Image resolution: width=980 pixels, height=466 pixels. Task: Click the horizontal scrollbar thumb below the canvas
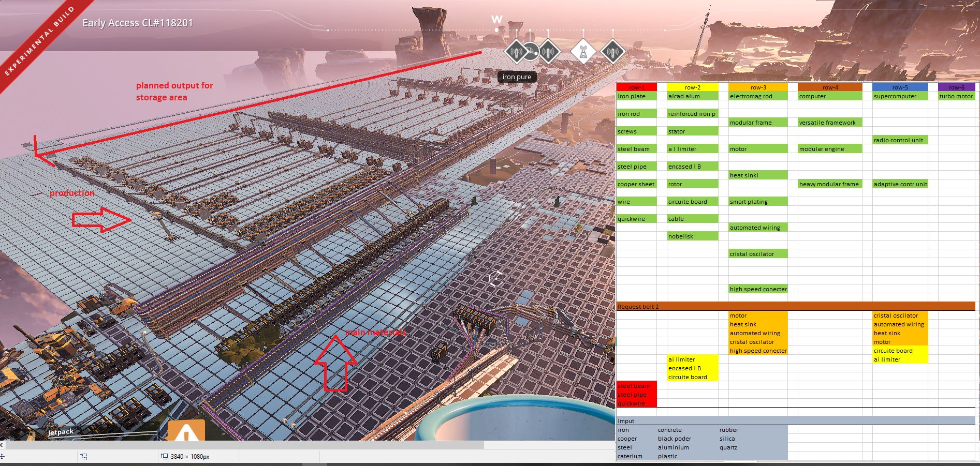[x=243, y=445]
